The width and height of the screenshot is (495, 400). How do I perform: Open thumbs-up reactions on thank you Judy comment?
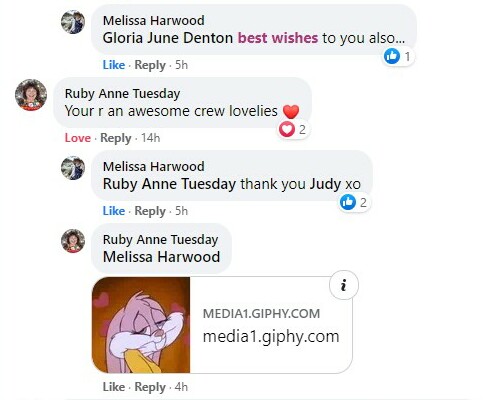[354, 202]
